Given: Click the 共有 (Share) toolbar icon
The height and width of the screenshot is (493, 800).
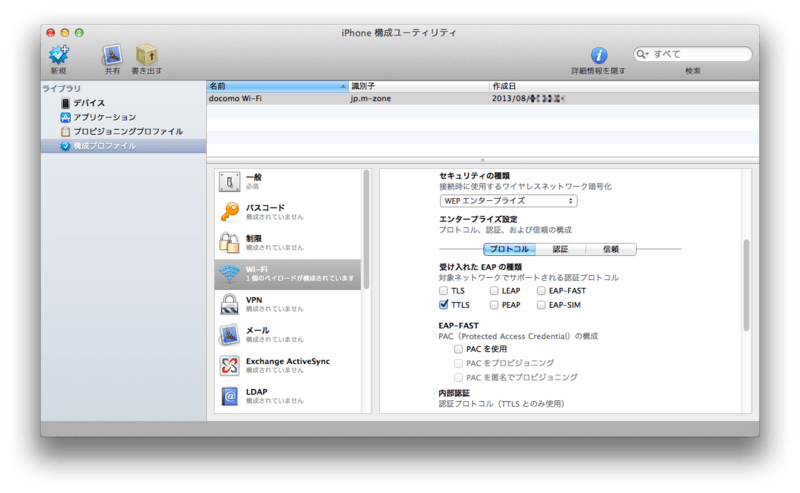Looking at the screenshot, I should click(x=112, y=55).
